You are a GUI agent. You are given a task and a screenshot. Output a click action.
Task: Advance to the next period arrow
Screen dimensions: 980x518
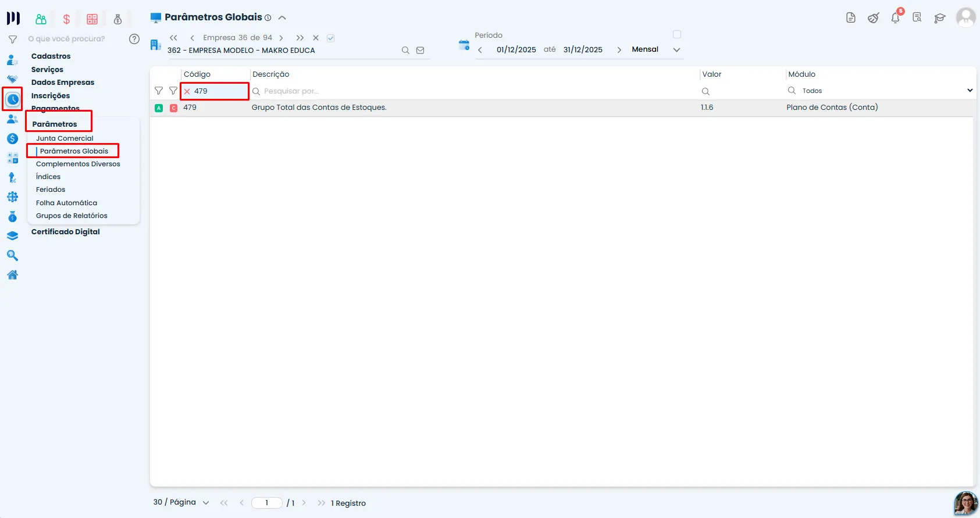619,50
